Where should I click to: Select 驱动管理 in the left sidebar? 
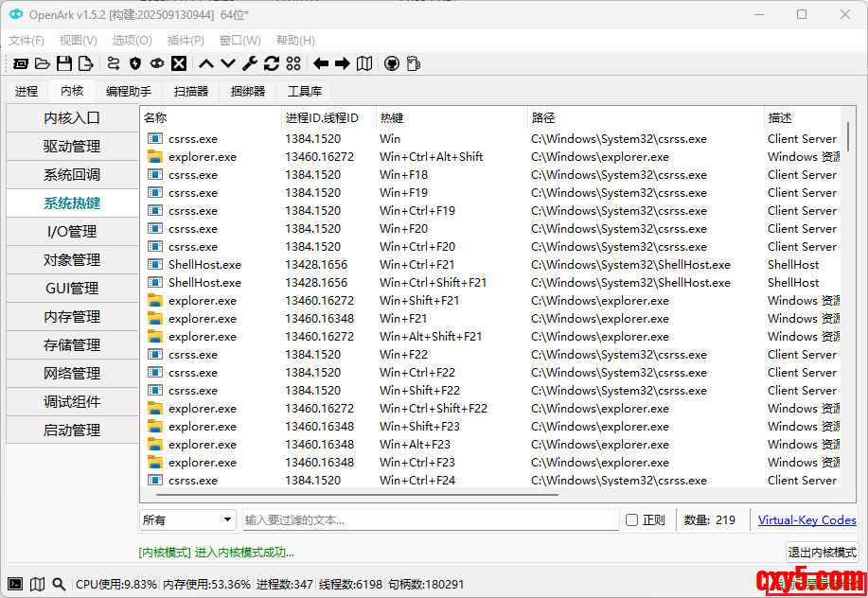tap(72, 147)
